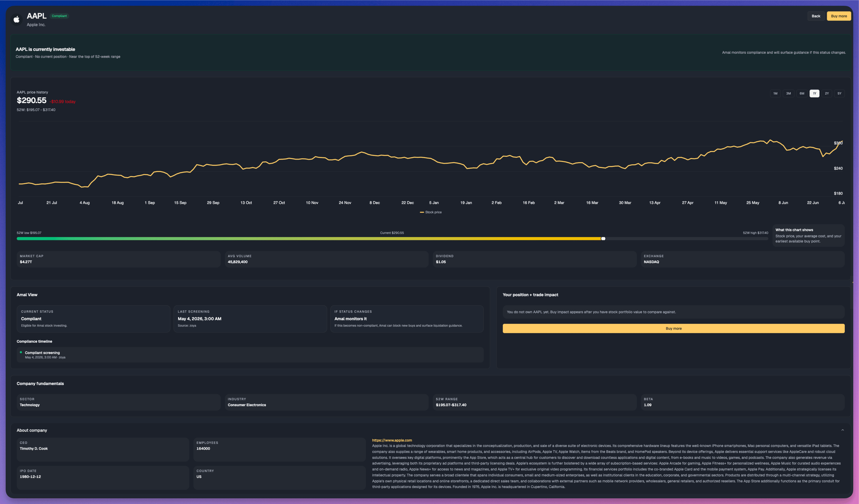Viewport: 859px width, 504px height.
Task: Select the 6M time range
Action: tap(802, 93)
